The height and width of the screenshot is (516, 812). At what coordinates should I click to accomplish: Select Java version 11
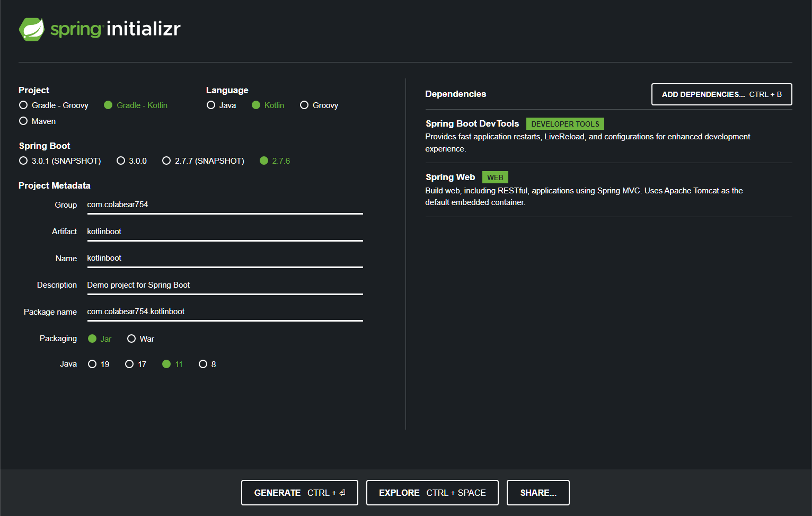172,364
